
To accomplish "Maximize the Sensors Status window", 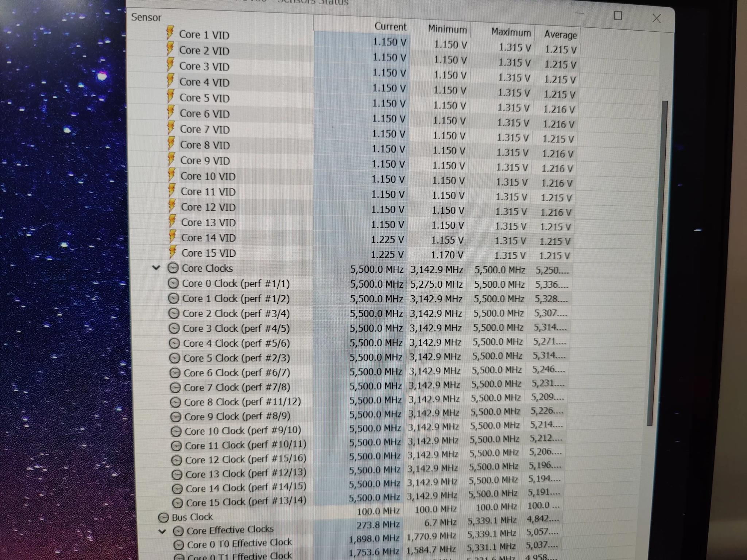I will [618, 16].
